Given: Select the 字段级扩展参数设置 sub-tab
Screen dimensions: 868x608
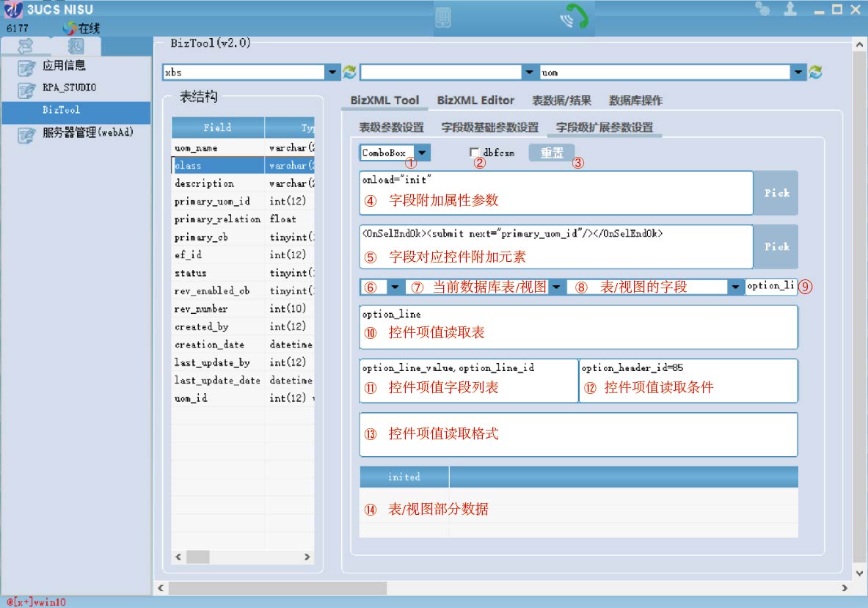Looking at the screenshot, I should [x=605, y=127].
